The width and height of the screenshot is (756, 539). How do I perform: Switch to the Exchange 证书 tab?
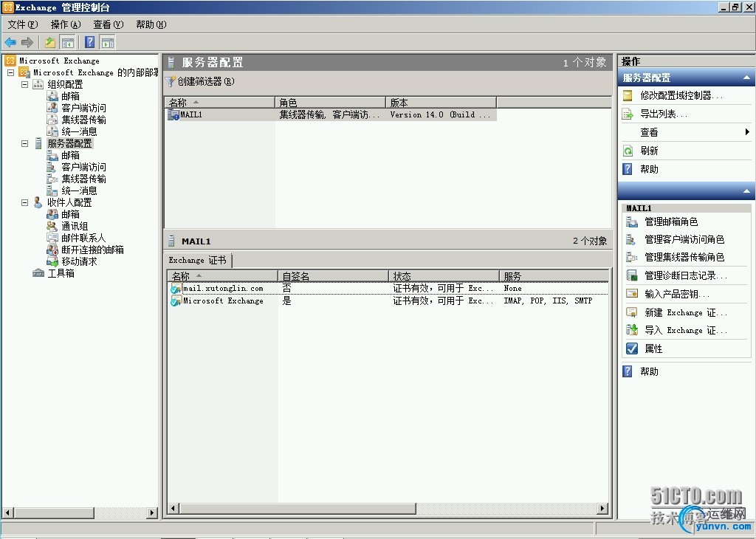[197, 261]
